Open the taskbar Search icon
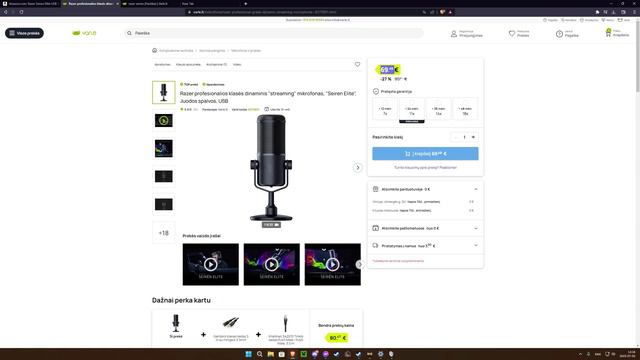Image resolution: width=640 pixels, height=360 pixels. click(x=259, y=354)
